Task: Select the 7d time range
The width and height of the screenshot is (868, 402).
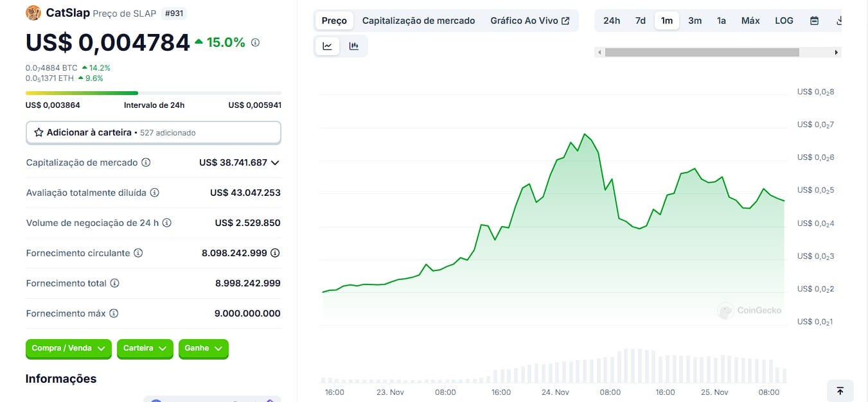Action: click(641, 21)
